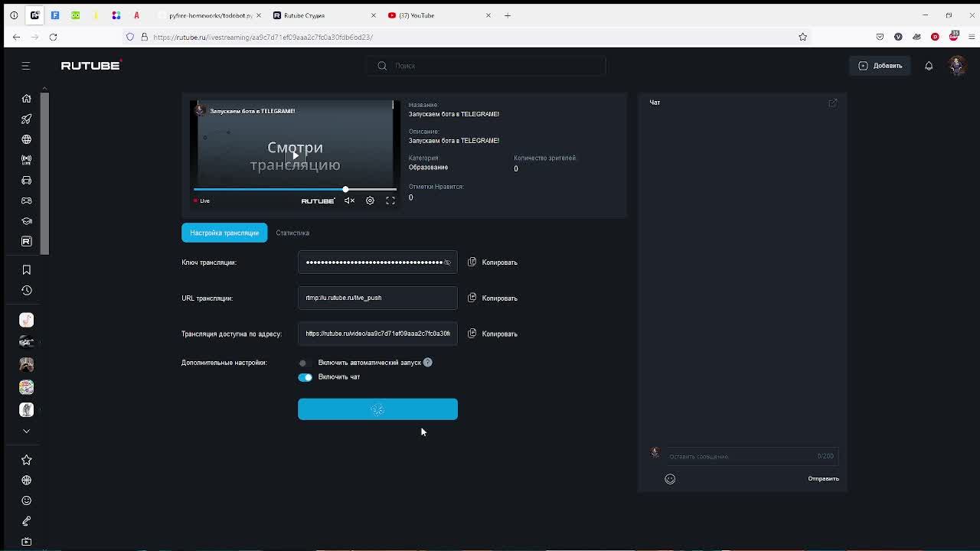Open the Live broadcasts icon in the sidebar
980x551 pixels.
(x=26, y=160)
